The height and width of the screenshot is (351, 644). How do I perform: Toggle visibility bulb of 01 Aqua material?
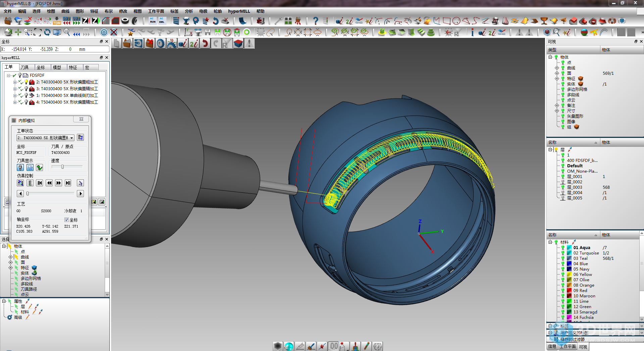tap(563, 247)
